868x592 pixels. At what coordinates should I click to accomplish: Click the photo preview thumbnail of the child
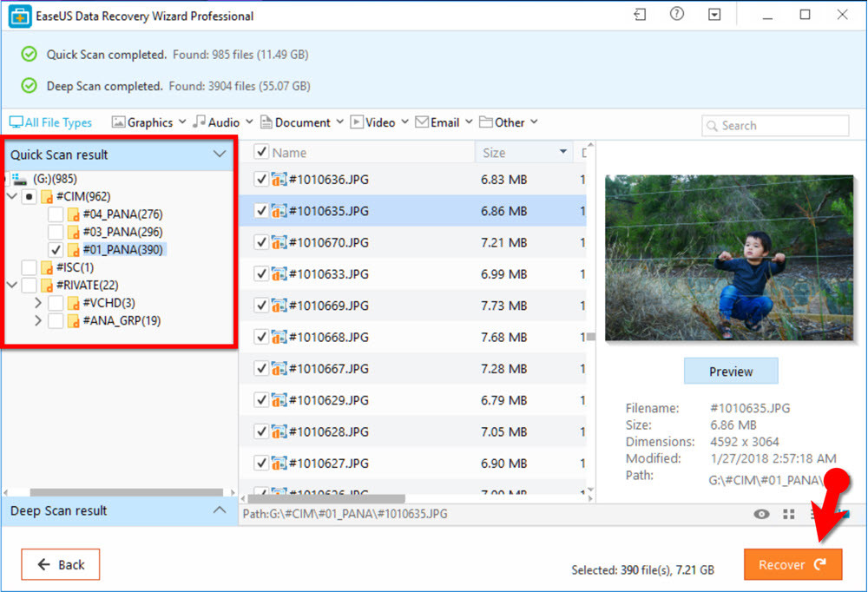click(x=729, y=256)
